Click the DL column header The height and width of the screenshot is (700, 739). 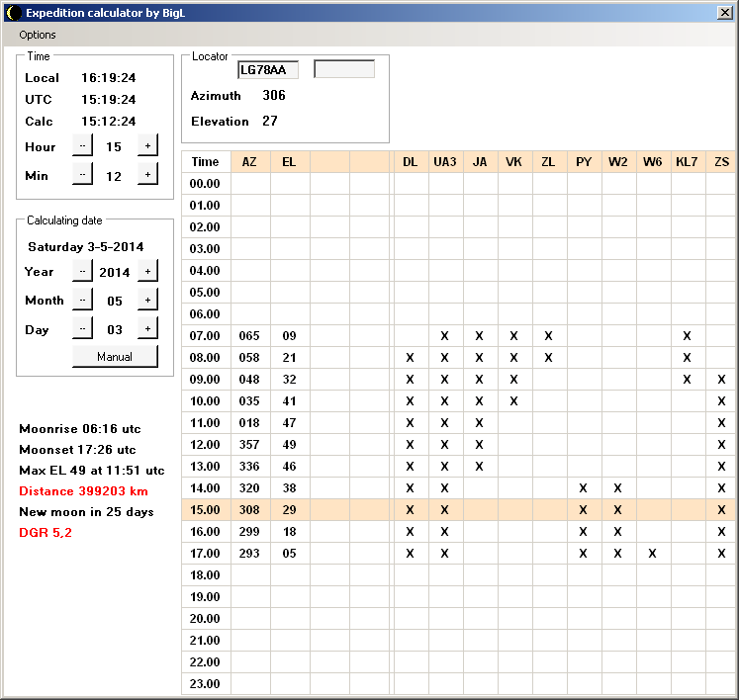coord(410,162)
